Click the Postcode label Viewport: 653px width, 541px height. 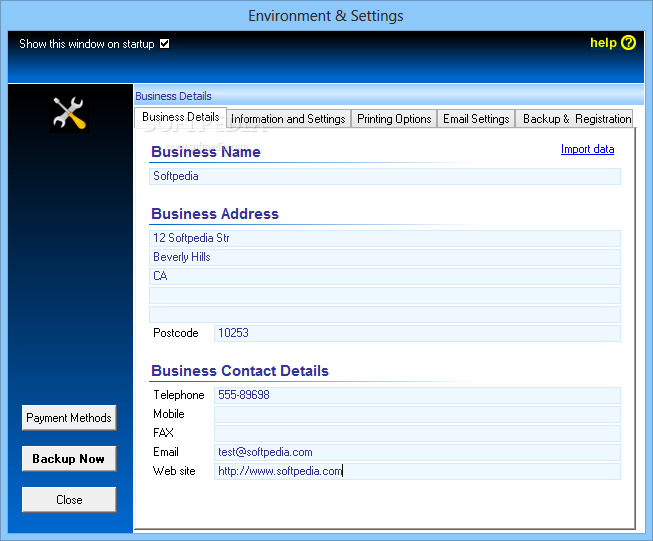176,333
